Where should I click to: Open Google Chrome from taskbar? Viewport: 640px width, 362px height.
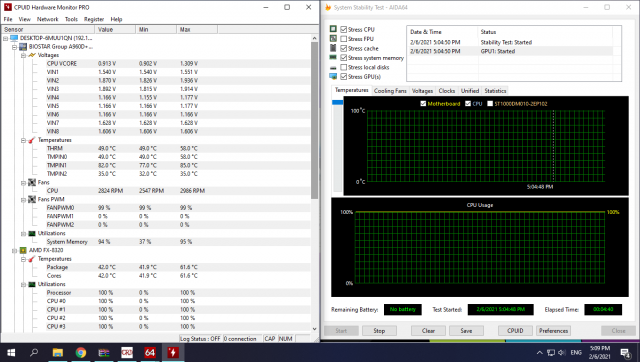click(81, 352)
